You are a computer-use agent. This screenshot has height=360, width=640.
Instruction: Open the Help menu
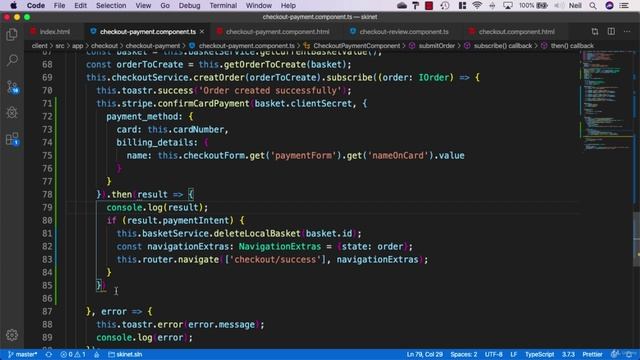[x=288, y=6]
